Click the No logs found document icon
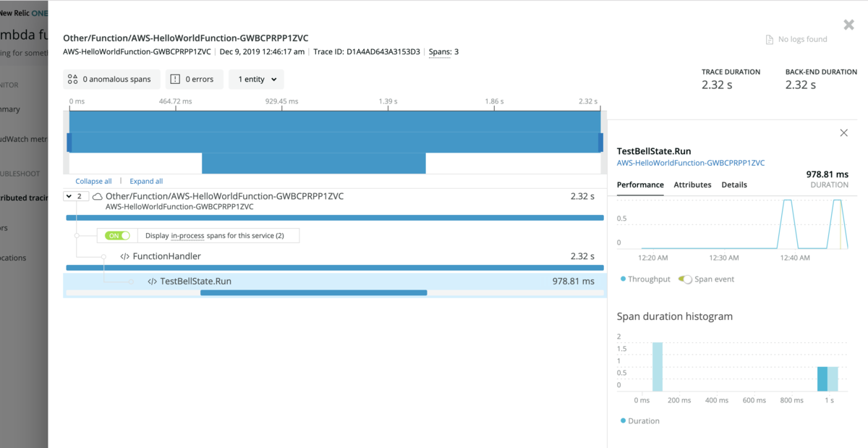This screenshot has width=868, height=448. [x=770, y=40]
